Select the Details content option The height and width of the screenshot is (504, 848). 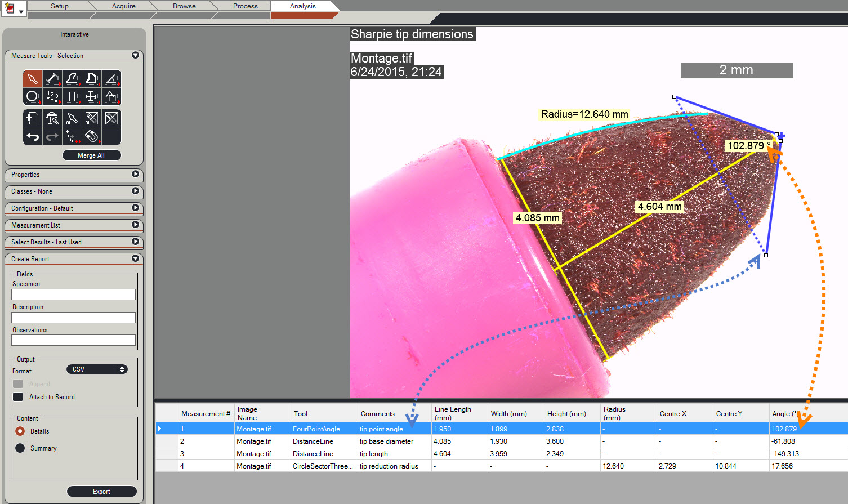tap(20, 431)
